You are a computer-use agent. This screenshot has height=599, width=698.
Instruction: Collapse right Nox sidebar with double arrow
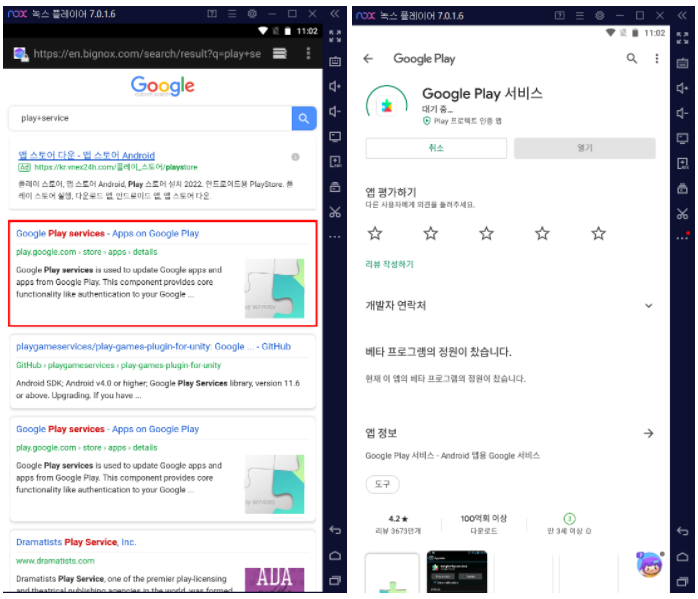[x=682, y=16]
